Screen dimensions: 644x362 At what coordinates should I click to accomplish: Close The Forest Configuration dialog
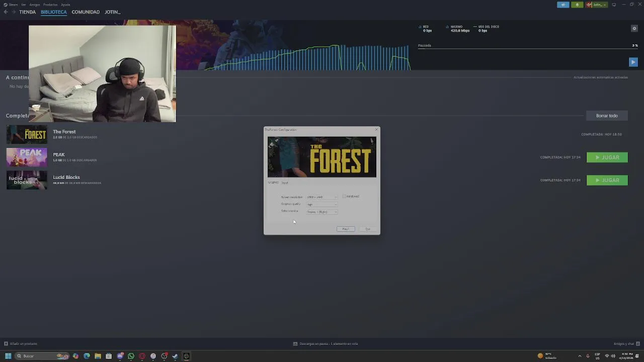(376, 130)
